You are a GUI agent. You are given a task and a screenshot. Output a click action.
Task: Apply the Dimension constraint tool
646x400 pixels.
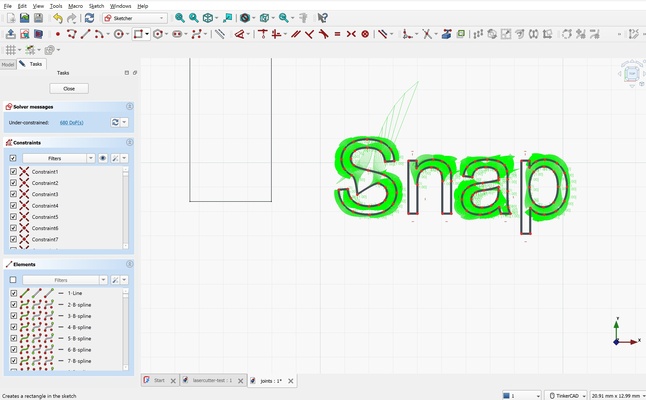coord(239,34)
